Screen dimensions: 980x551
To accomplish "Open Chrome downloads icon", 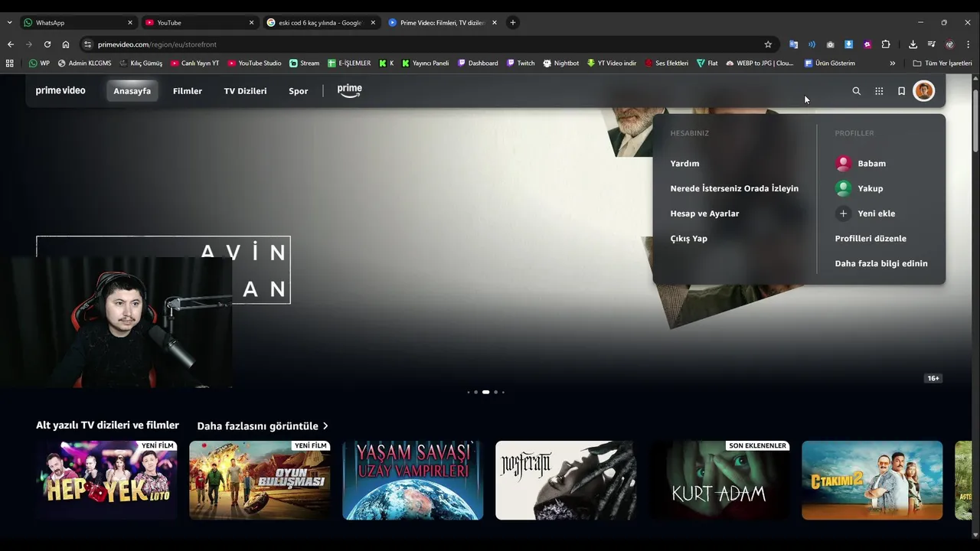I will (913, 44).
